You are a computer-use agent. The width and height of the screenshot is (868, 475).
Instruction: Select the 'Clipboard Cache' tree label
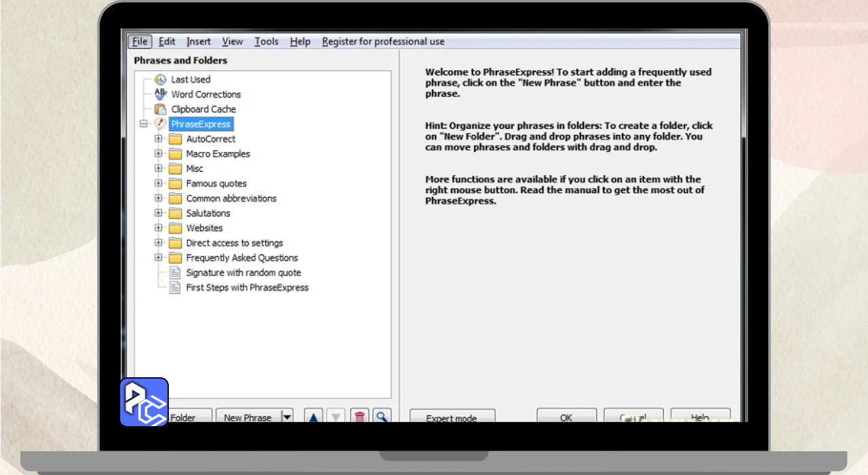[203, 109]
